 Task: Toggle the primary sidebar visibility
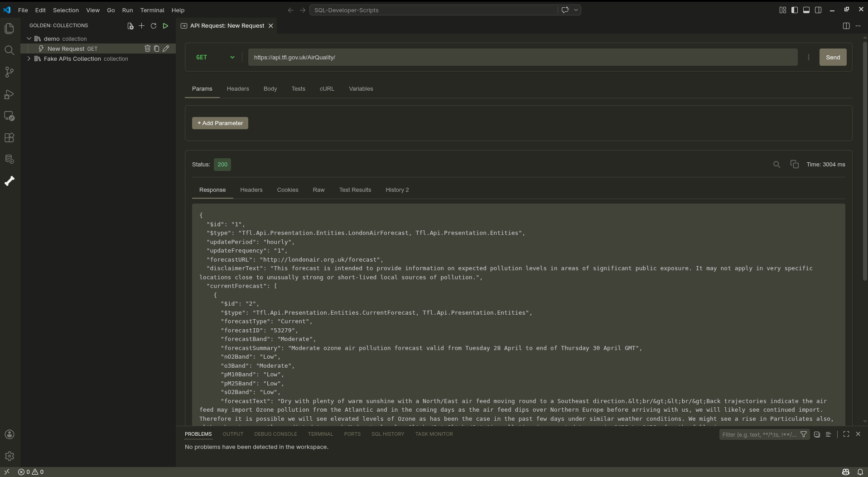(x=794, y=10)
